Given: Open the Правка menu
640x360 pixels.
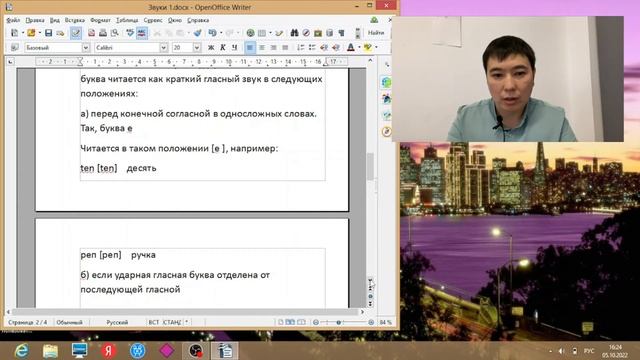Looking at the screenshot, I should click(x=35, y=20).
